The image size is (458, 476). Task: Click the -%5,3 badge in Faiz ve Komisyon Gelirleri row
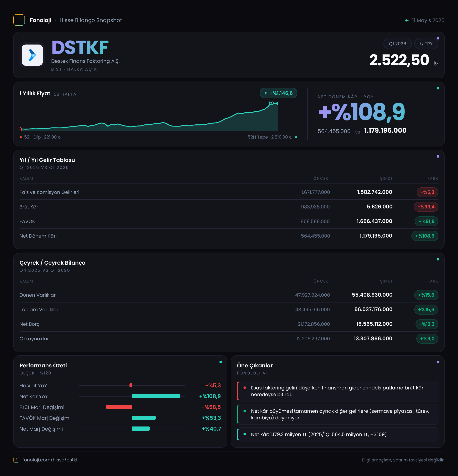point(427,192)
